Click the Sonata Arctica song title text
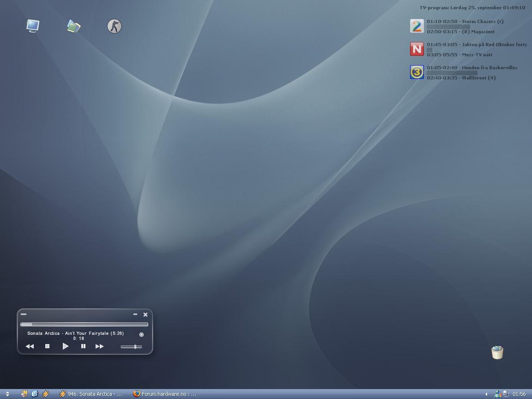 click(x=76, y=333)
